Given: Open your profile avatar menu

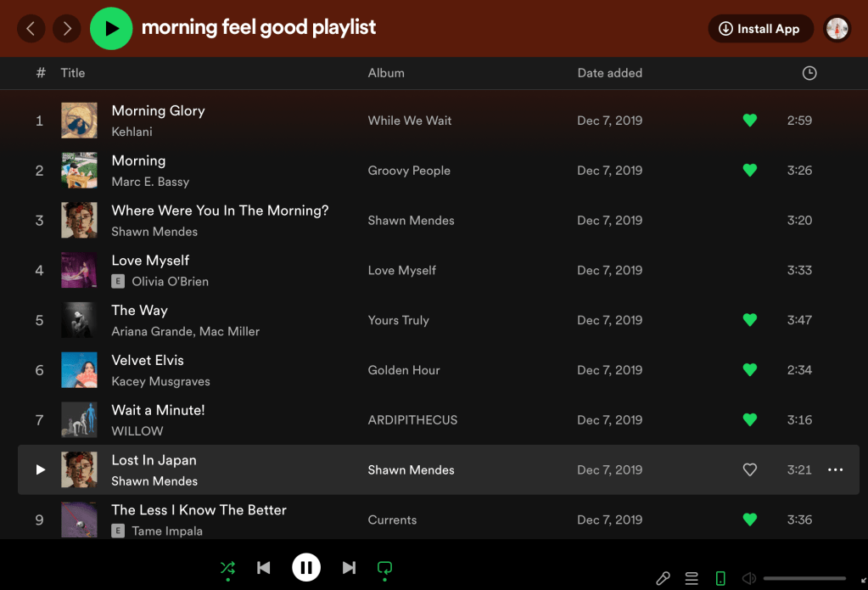Looking at the screenshot, I should [837, 28].
